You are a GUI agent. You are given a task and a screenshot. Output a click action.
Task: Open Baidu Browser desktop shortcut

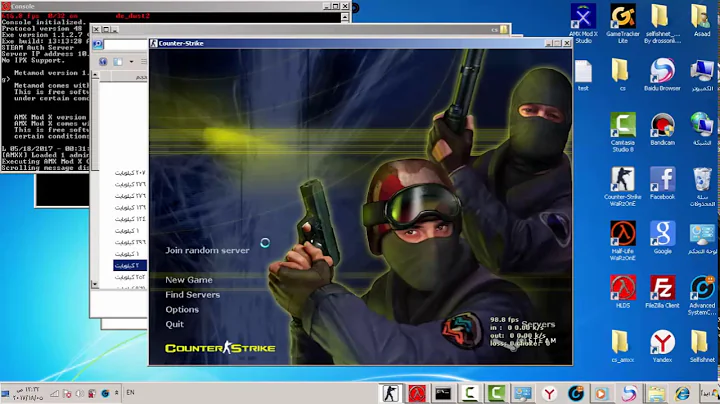tap(662, 75)
